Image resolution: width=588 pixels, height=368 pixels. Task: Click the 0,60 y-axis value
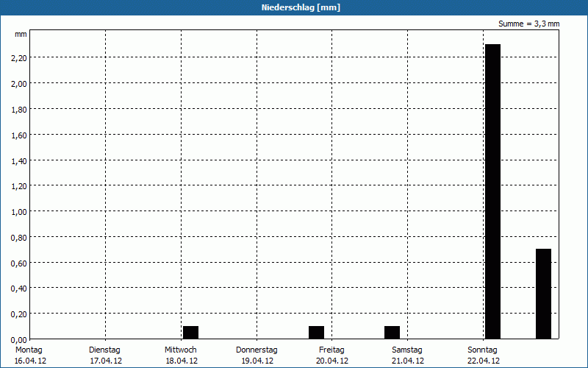pos(19,263)
